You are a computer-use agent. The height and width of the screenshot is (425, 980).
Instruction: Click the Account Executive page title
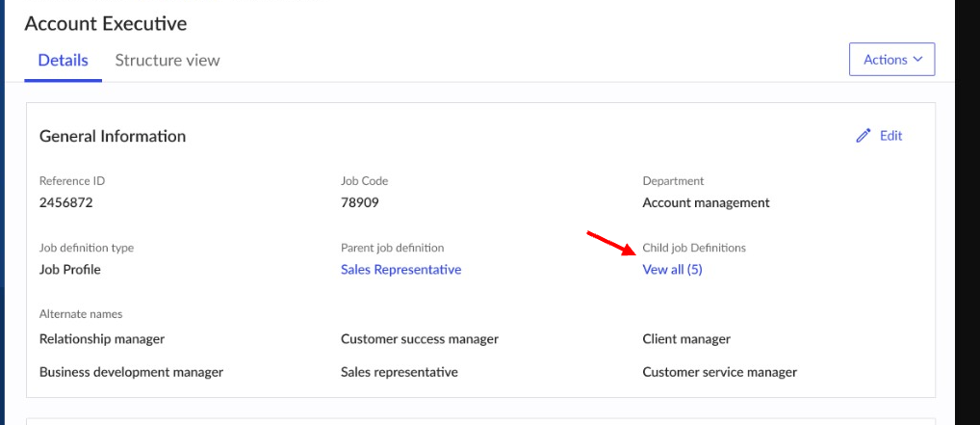tap(106, 23)
